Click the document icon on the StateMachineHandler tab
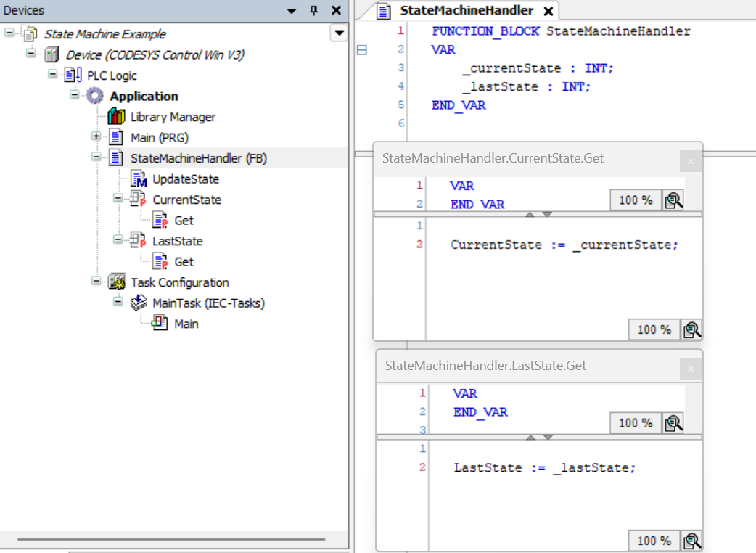 pyautogui.click(x=384, y=11)
